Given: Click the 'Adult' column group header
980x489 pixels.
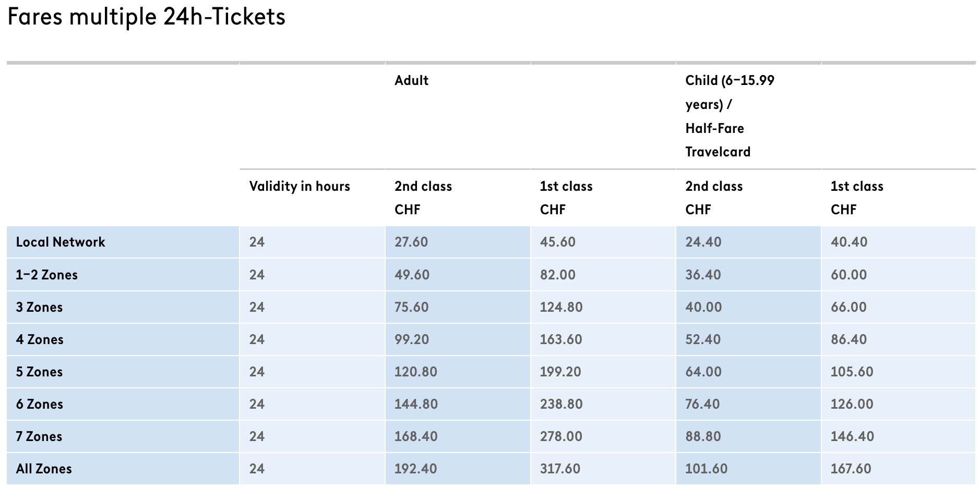Looking at the screenshot, I should point(411,80).
